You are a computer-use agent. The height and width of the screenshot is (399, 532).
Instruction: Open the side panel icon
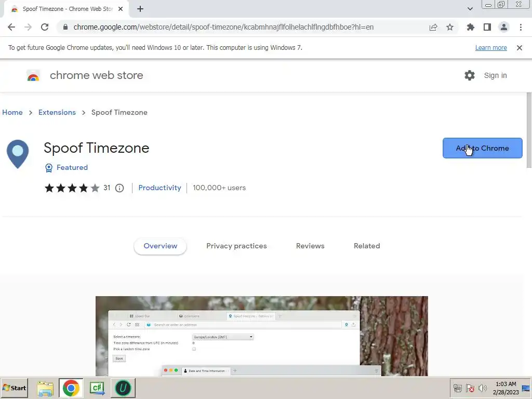(x=487, y=27)
